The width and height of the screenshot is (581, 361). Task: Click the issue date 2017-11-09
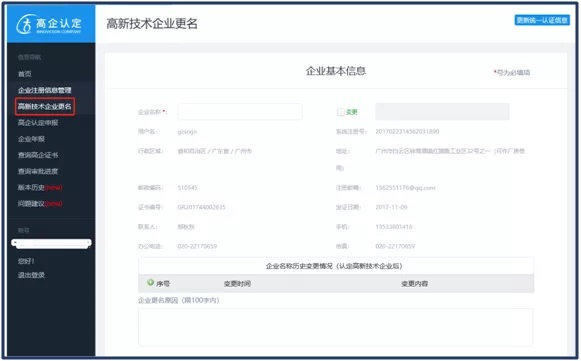(x=391, y=207)
